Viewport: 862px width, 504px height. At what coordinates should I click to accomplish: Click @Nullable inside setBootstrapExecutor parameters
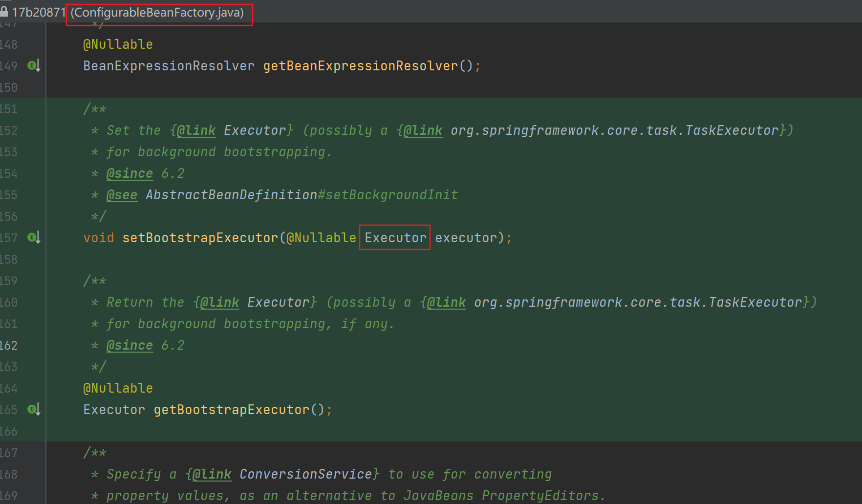coord(321,238)
